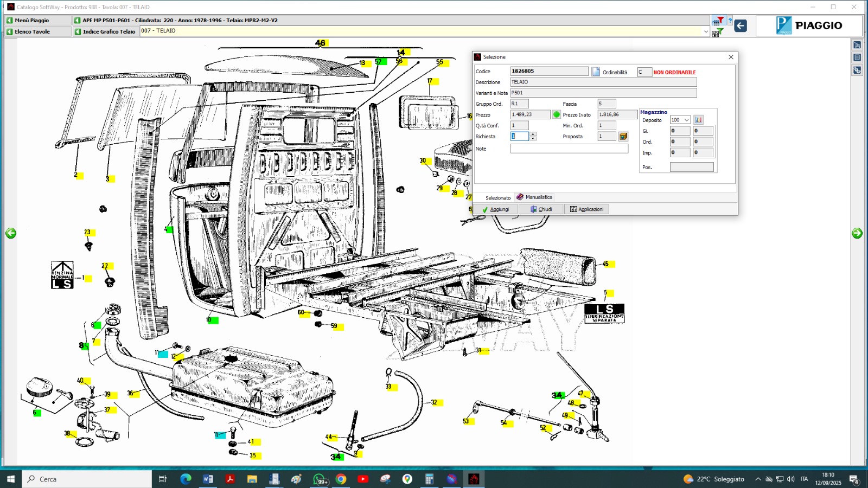The image size is (868, 488).
Task: Switch to the Manualistica tab
Action: [x=534, y=197]
